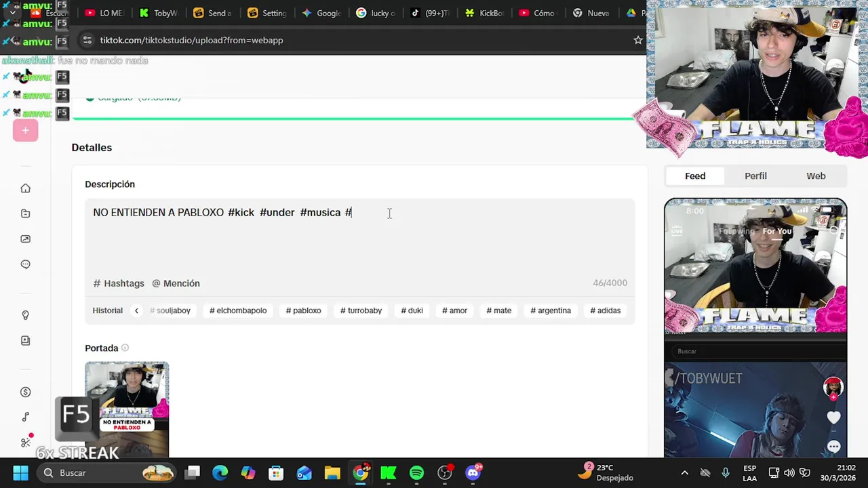Add the adidas hashtag suggestion
Image resolution: width=868 pixels, height=488 pixels.
click(x=606, y=310)
